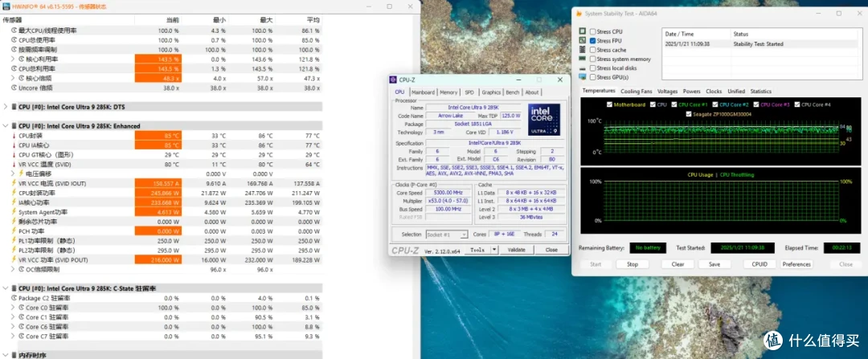Open the Socket #1 selection dropdown in CPU-Z
868x359 pixels.
pos(448,235)
